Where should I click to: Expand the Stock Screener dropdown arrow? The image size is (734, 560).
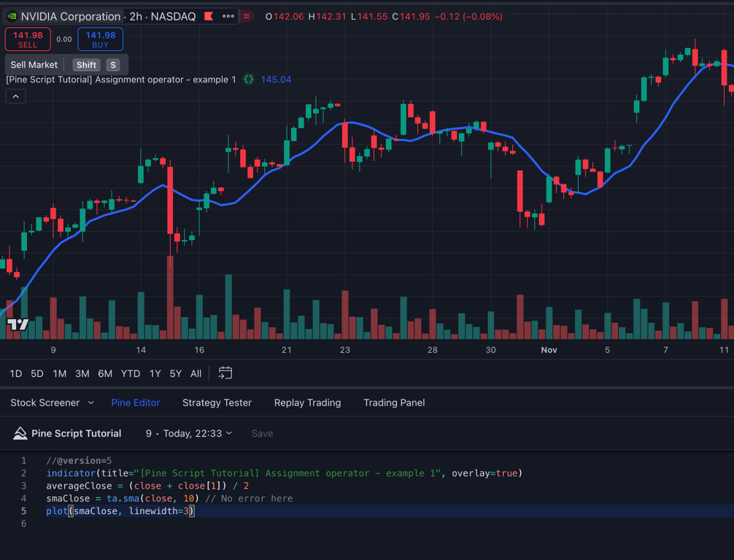click(91, 402)
